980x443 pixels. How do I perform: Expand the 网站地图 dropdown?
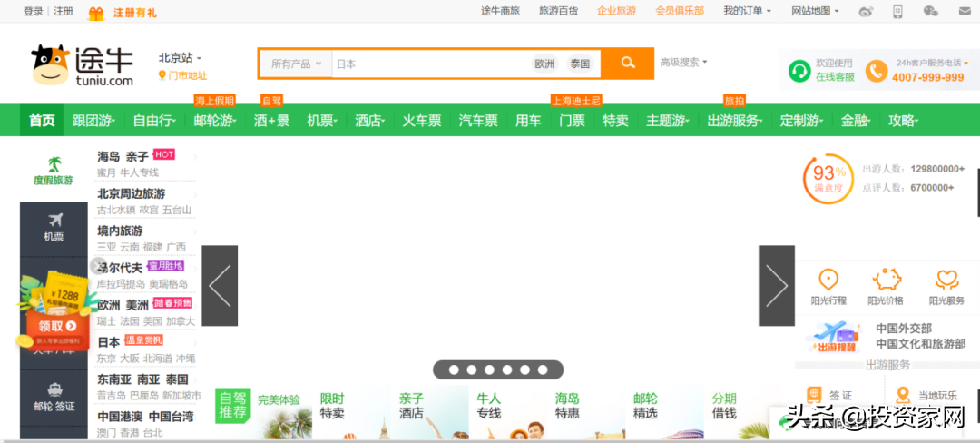[x=815, y=11]
